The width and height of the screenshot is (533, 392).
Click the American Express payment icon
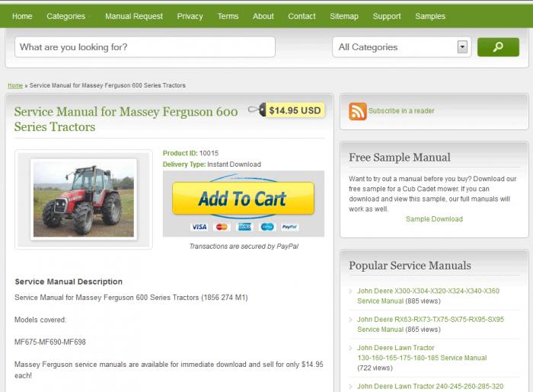(244, 227)
